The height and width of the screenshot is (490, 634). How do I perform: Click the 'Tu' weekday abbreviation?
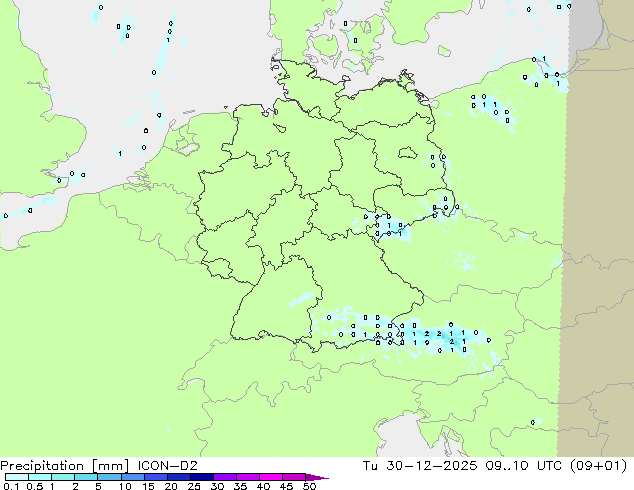(x=370, y=466)
